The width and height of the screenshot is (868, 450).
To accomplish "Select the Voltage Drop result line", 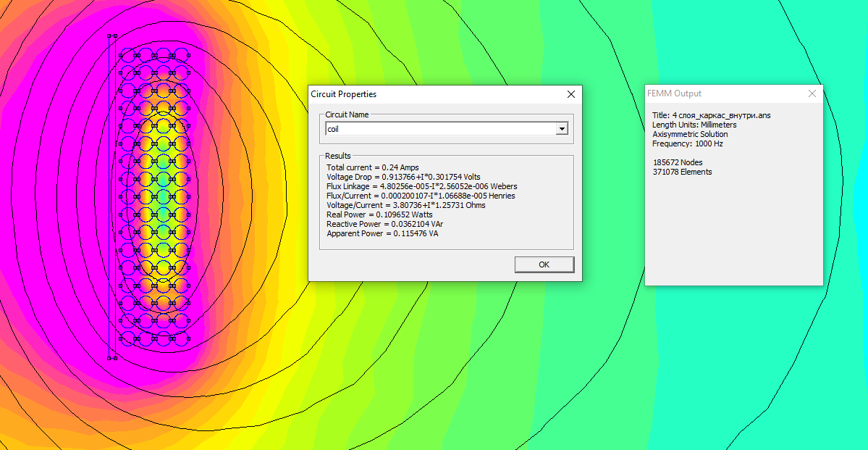I will [x=403, y=177].
